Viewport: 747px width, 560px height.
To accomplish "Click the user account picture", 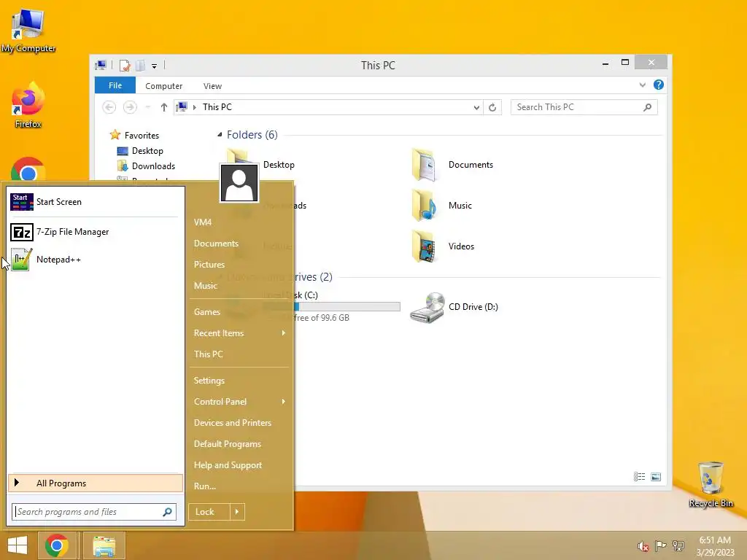I will [x=239, y=183].
